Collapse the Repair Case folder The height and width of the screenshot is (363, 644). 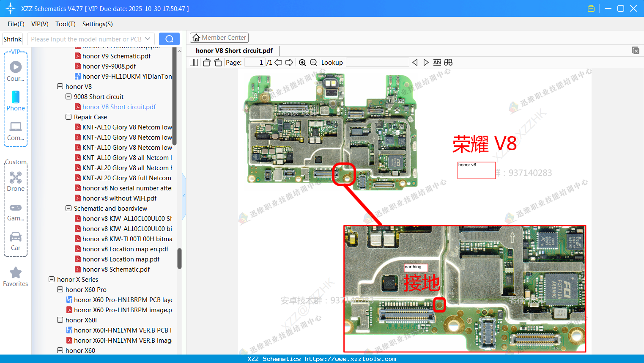[69, 117]
